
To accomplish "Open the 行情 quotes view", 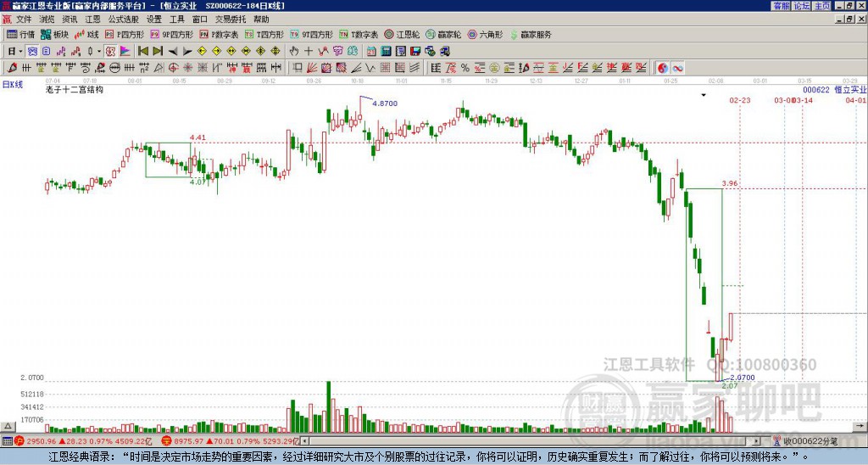I will [21, 34].
